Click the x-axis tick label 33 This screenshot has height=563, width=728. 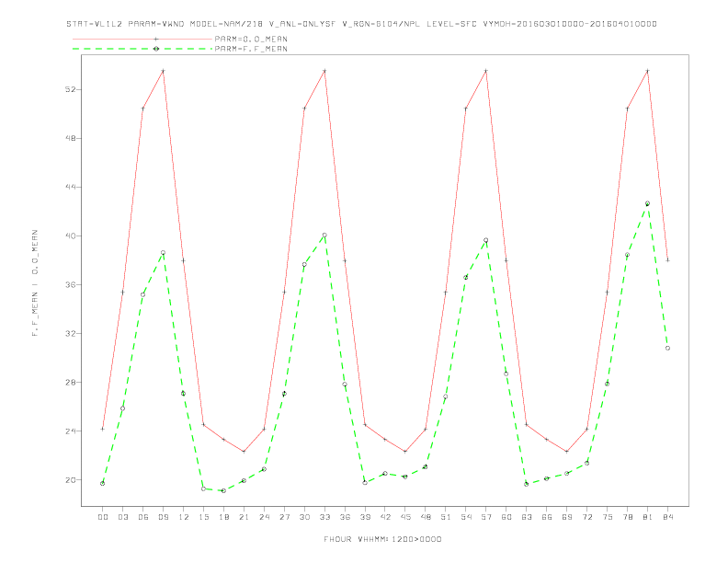tap(324, 517)
